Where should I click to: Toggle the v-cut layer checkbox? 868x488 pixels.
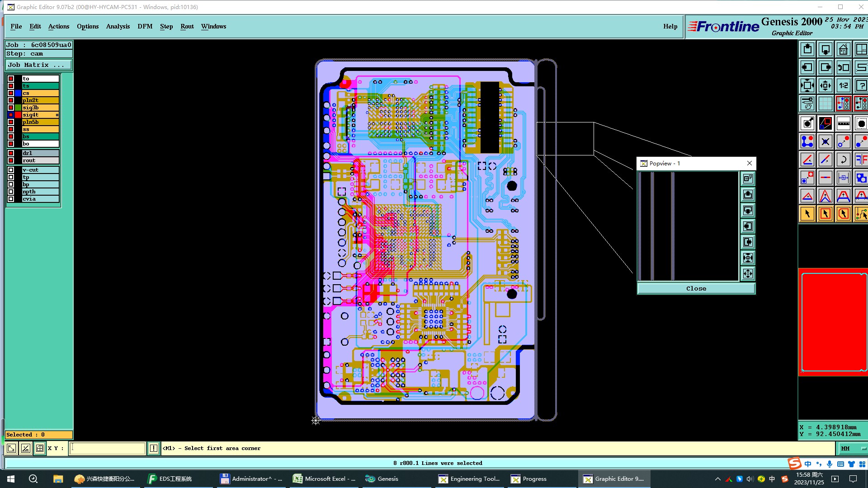(11, 170)
